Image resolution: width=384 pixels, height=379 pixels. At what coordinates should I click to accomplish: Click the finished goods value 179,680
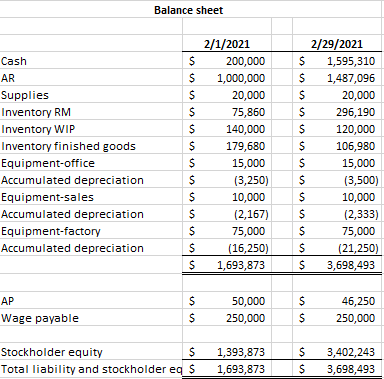246,146
